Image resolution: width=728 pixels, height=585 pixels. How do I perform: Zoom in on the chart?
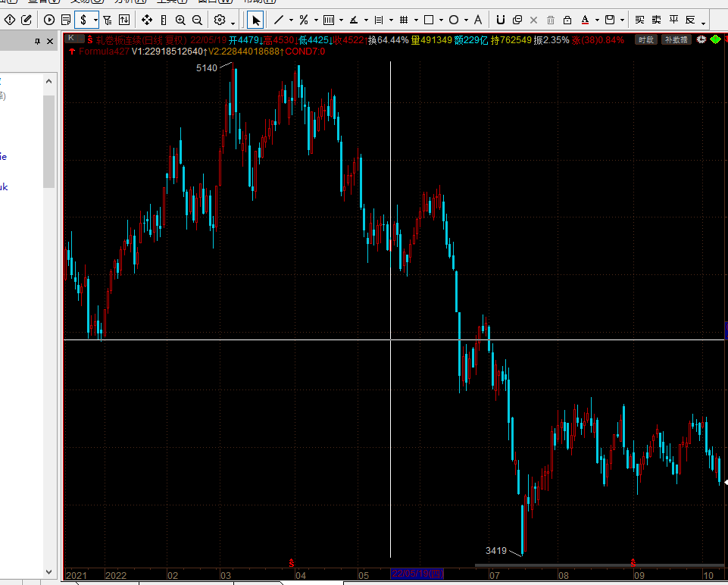180,20
